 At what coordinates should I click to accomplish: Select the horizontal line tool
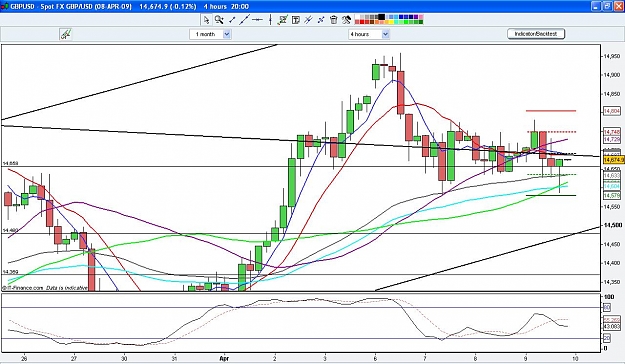[x=257, y=20]
